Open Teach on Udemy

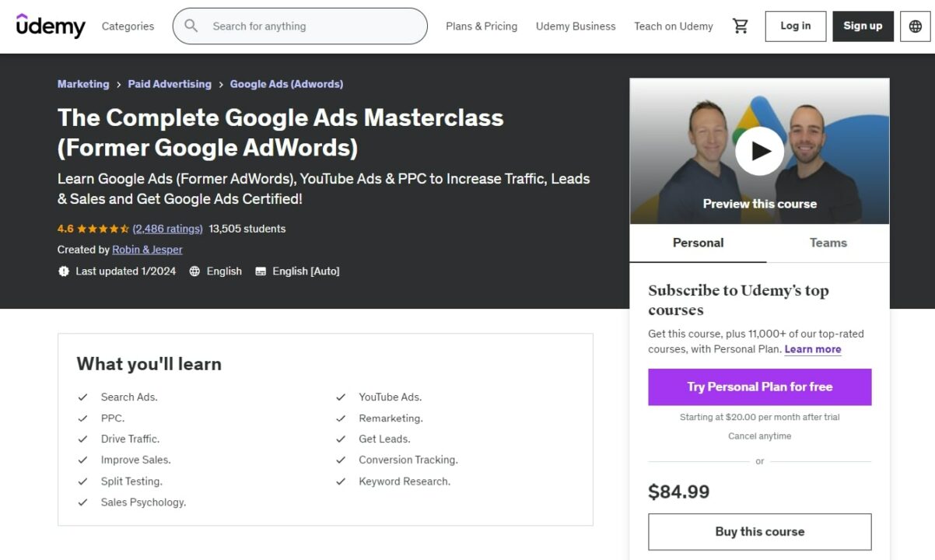[x=674, y=26]
